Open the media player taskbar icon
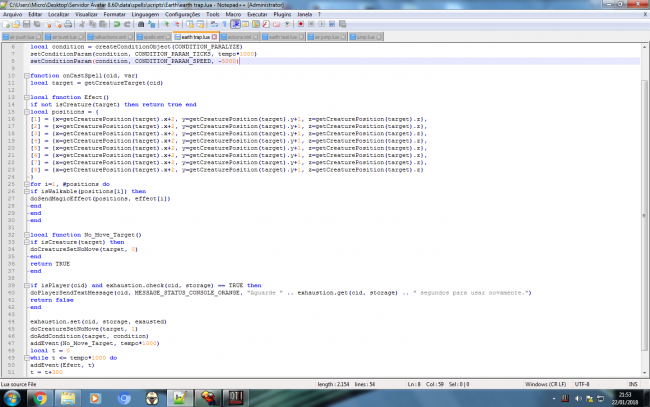This screenshot has height=407, width=650. [x=95, y=398]
